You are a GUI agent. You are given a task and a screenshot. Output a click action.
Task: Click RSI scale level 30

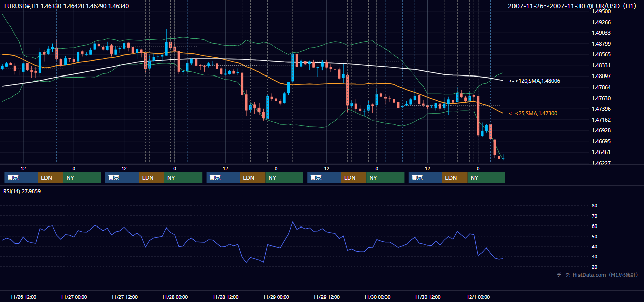click(x=594, y=257)
